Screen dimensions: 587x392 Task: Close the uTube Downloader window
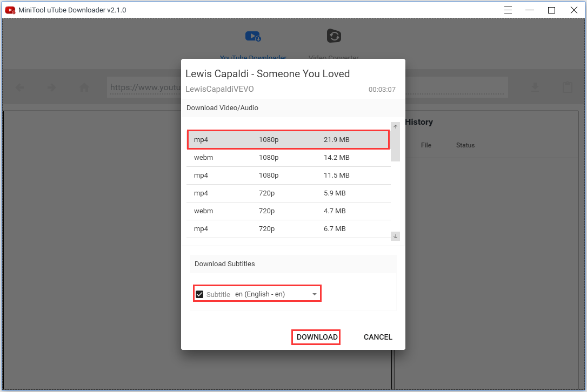573,10
